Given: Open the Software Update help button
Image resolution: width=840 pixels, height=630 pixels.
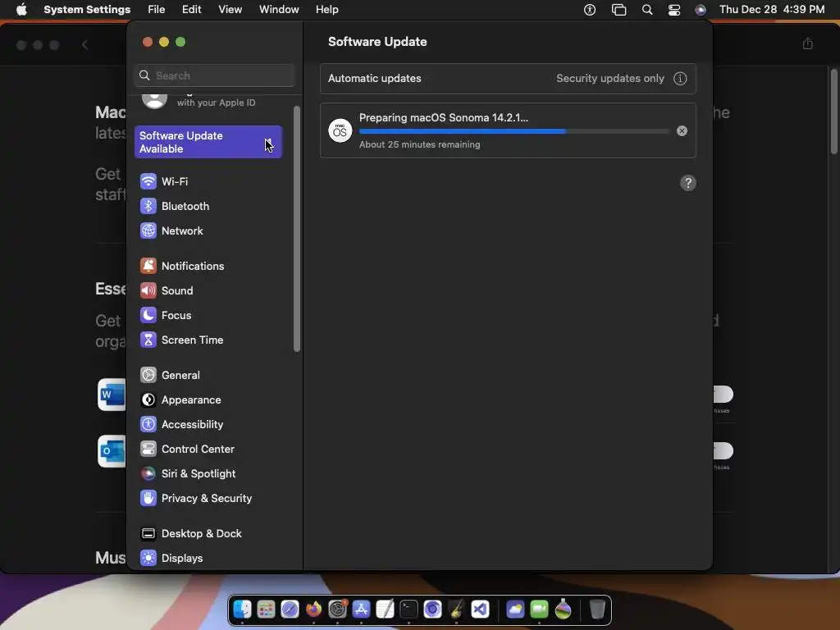Looking at the screenshot, I should 688,183.
